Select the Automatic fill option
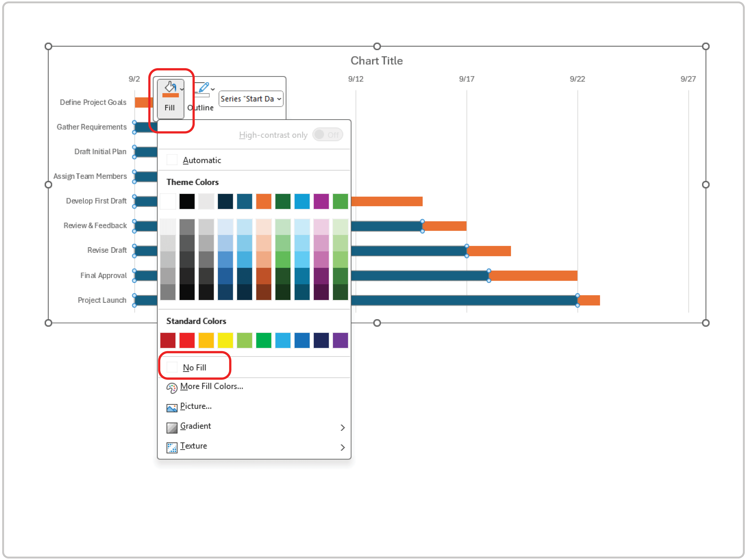The width and height of the screenshot is (747, 560). 202,160
